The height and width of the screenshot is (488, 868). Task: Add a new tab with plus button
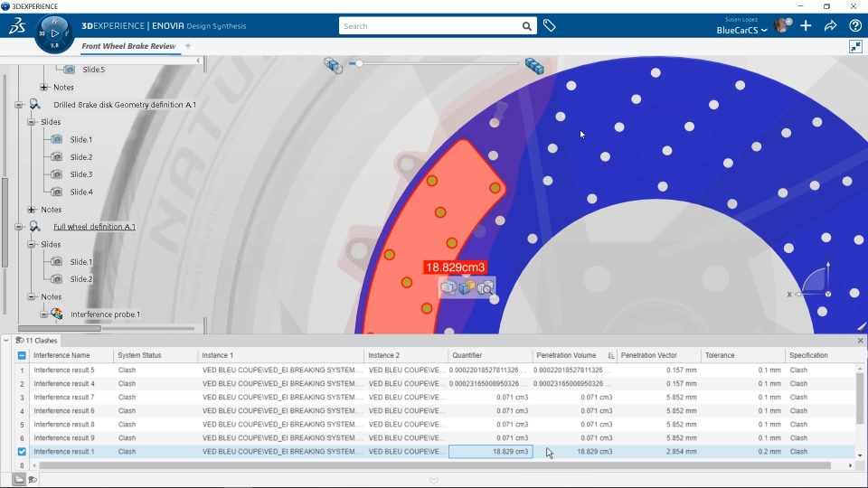188,46
